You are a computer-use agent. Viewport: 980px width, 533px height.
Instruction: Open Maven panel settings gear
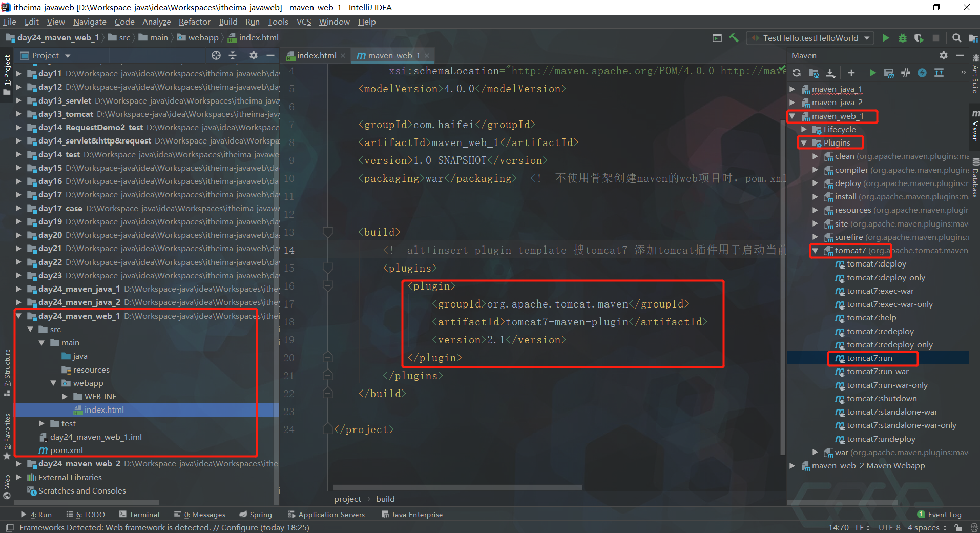(944, 55)
